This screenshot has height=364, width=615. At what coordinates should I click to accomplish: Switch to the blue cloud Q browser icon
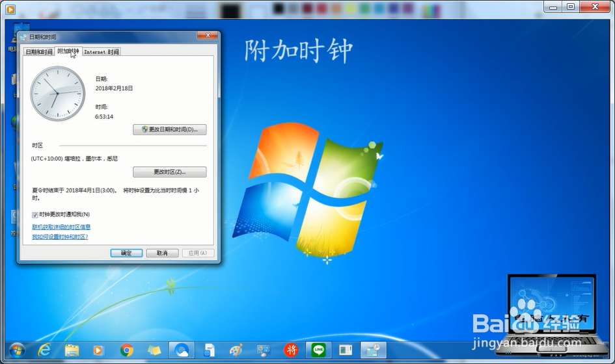[x=182, y=350]
